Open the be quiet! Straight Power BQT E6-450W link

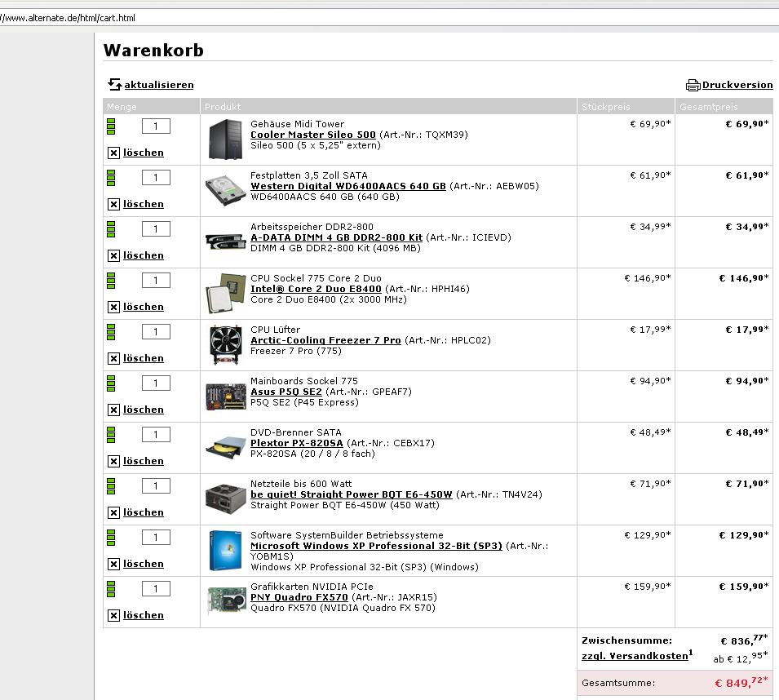352,495
